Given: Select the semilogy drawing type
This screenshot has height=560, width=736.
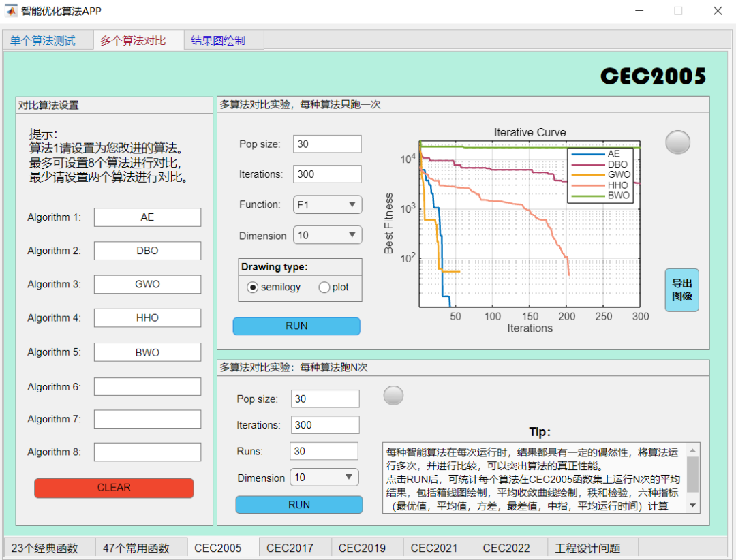Looking at the screenshot, I should click(x=251, y=287).
